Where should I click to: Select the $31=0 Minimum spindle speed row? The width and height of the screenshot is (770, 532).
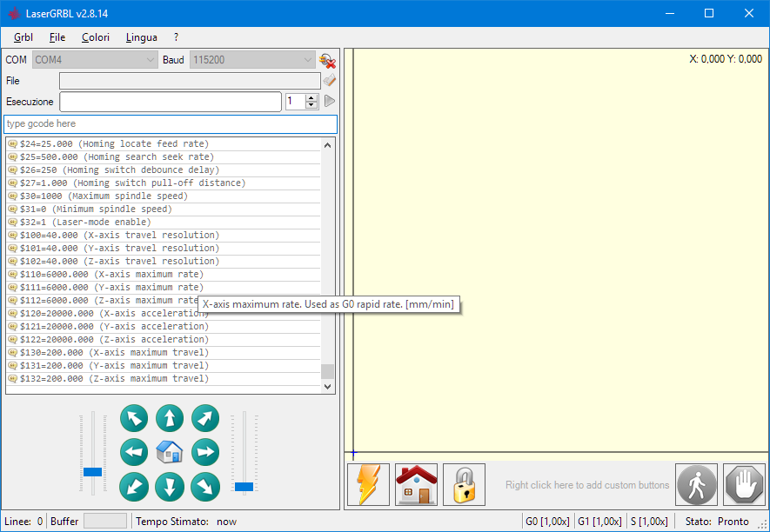(164, 209)
